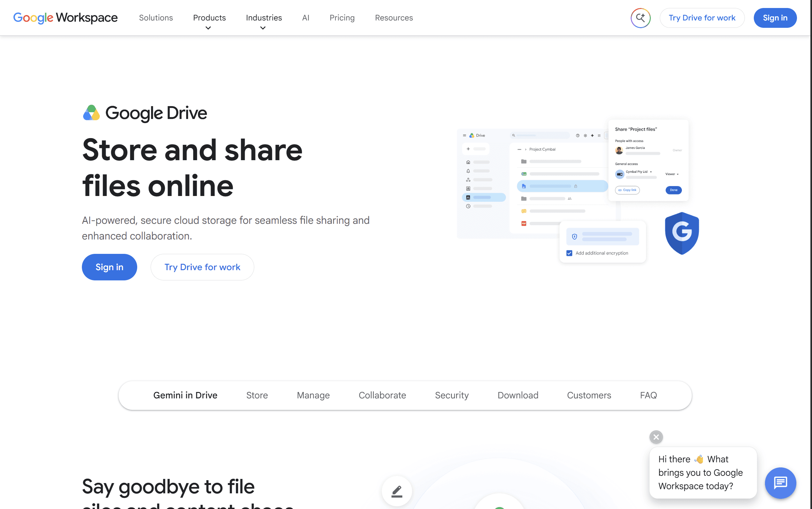This screenshot has height=509, width=812.
Task: Open the chat greeting message bubble
Action: tap(703, 473)
